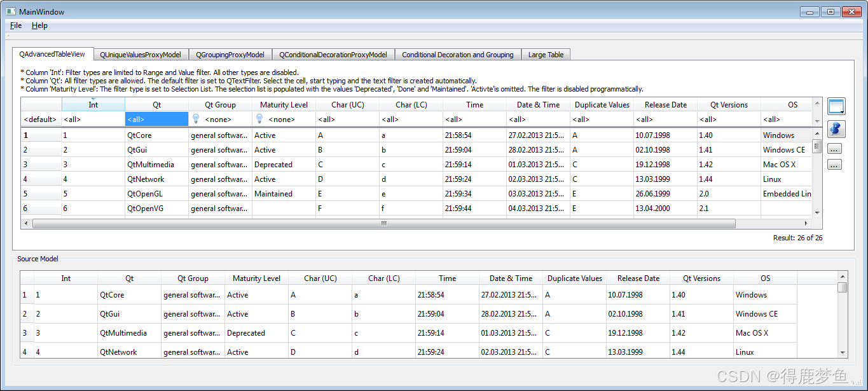The image size is (868, 391).
Task: Click Qt Group header in Source Model table
Action: click(x=193, y=278)
